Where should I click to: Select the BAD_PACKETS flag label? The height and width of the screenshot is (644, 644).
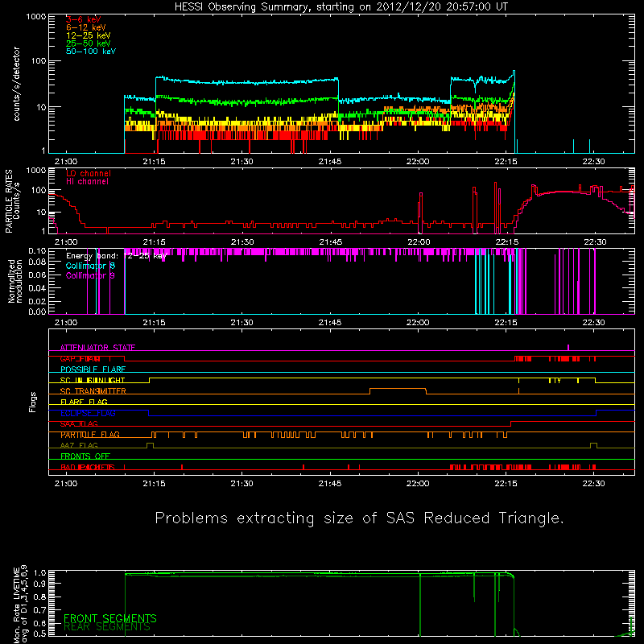(88, 468)
